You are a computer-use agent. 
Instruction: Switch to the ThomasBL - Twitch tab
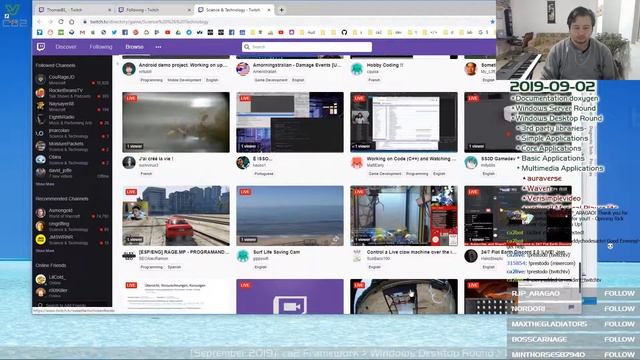pyautogui.click(x=75, y=10)
